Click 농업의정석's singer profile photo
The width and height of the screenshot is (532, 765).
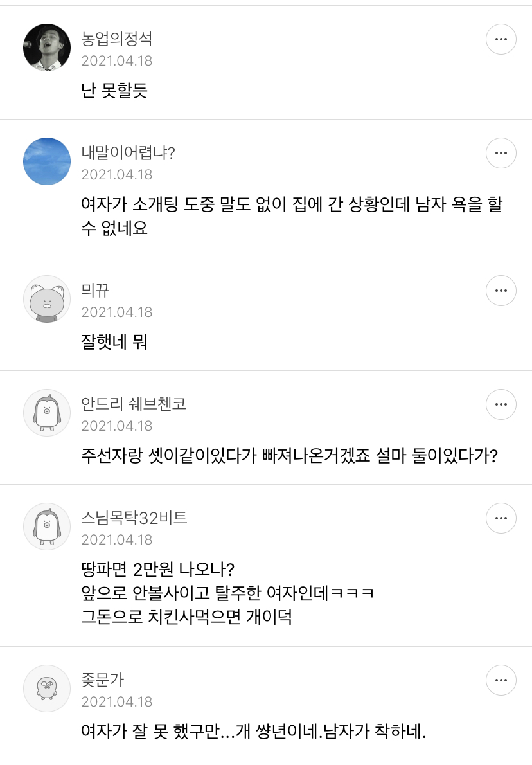coord(47,48)
